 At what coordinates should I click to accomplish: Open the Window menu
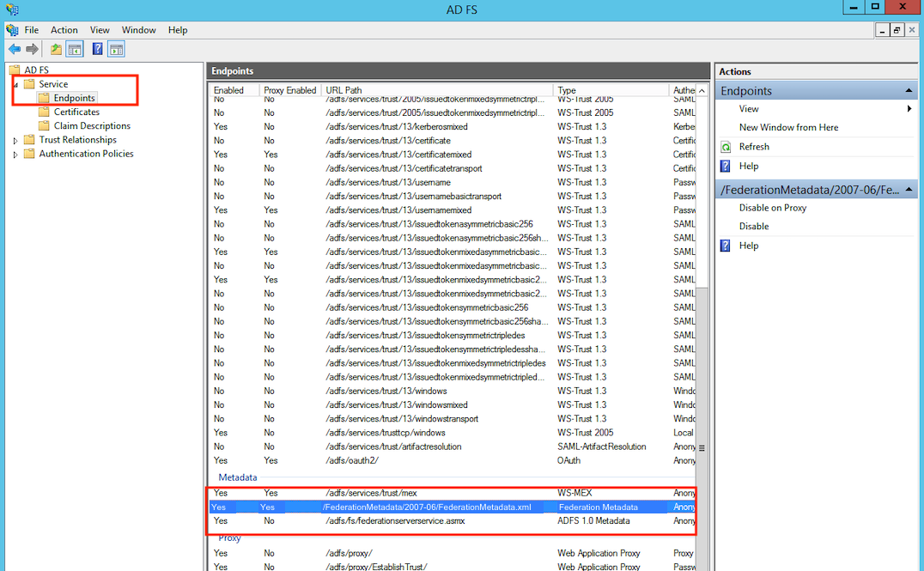click(x=138, y=29)
